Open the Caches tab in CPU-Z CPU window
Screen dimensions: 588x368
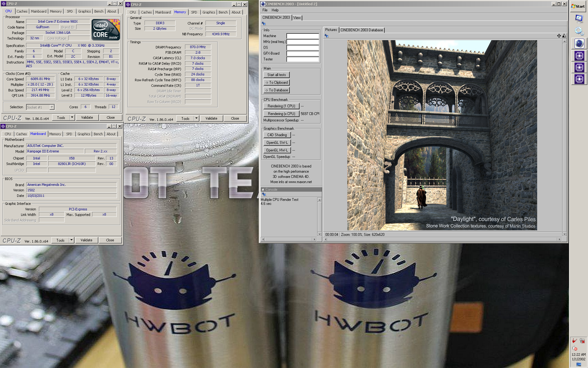22,11
